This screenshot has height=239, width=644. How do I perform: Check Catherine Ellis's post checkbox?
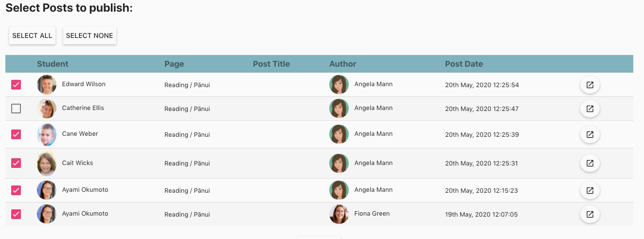[16, 109]
